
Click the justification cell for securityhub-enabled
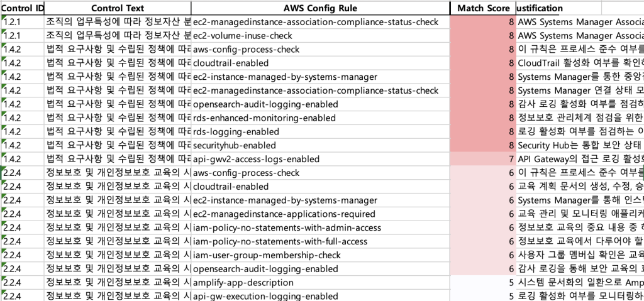coord(579,145)
